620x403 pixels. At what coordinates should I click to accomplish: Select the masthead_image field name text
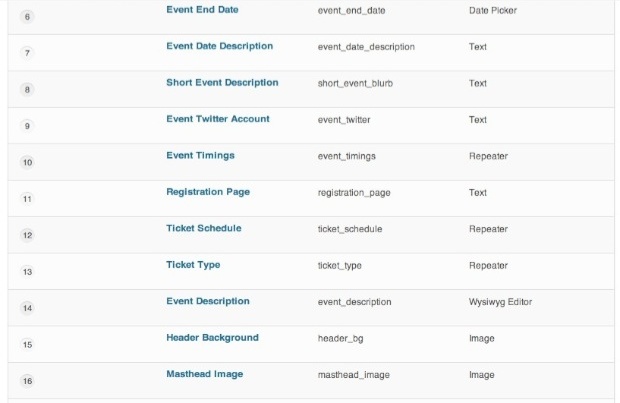coord(353,375)
